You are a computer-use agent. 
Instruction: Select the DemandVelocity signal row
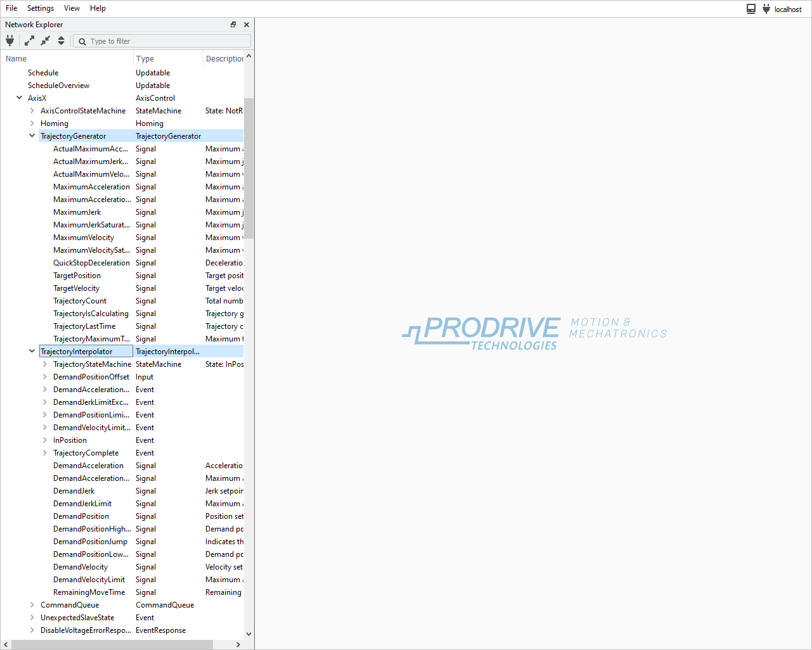click(81, 567)
